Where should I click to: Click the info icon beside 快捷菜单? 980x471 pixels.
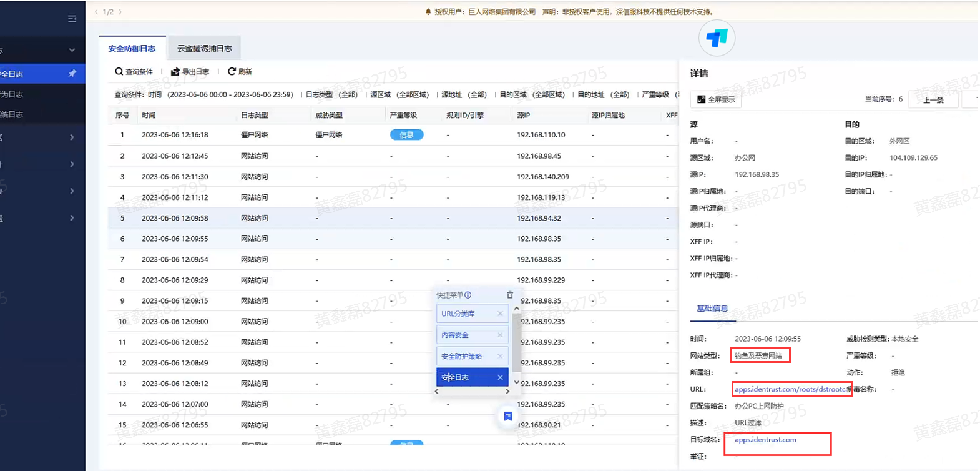pos(468,295)
